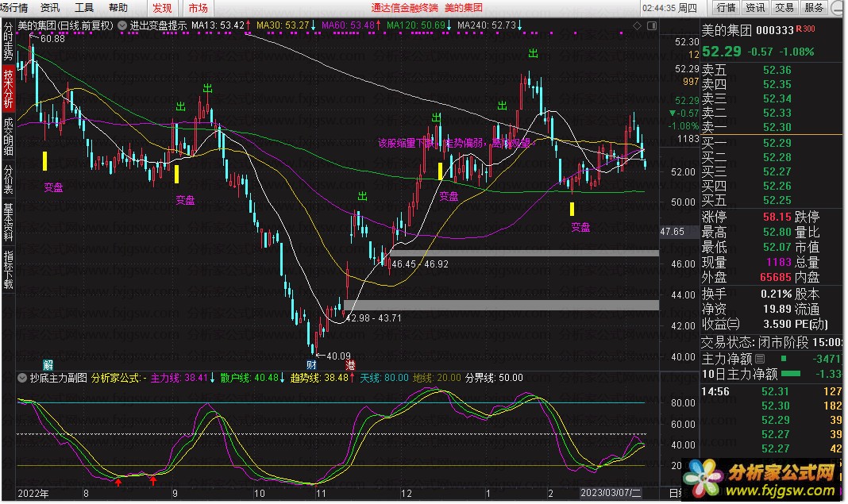This screenshot has width=848, height=504.
Task: Click the 散户线: 40.48 label
Action: coord(249,378)
